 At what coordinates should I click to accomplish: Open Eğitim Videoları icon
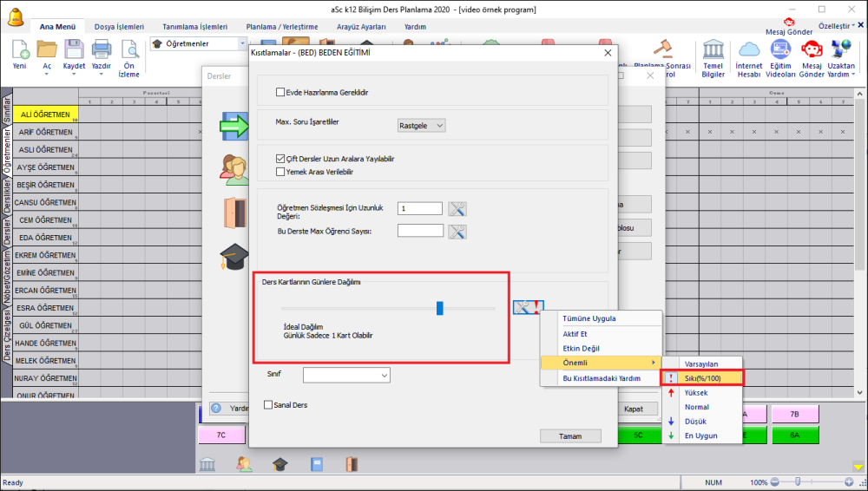pos(780,49)
